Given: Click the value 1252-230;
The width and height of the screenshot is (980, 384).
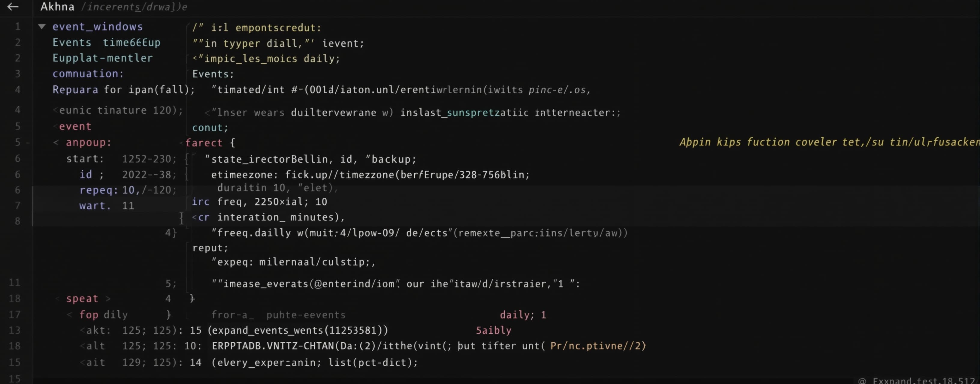Looking at the screenshot, I should tap(150, 159).
